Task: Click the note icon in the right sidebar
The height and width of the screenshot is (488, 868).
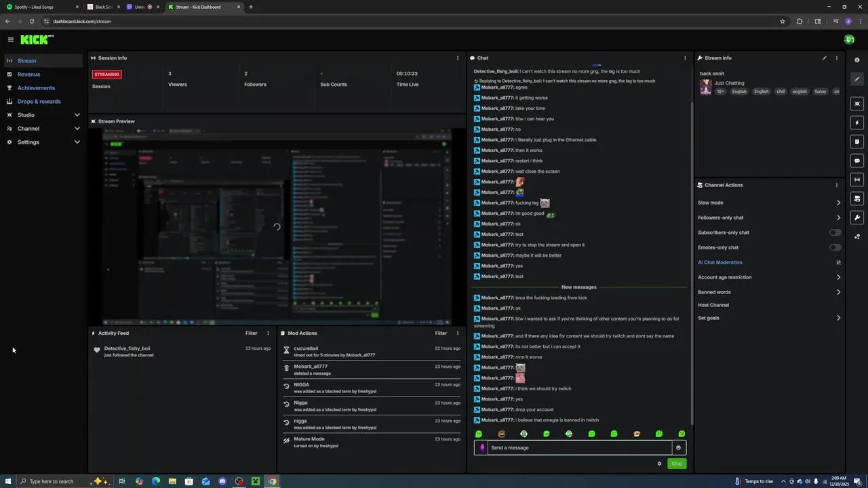Action: 857,142
